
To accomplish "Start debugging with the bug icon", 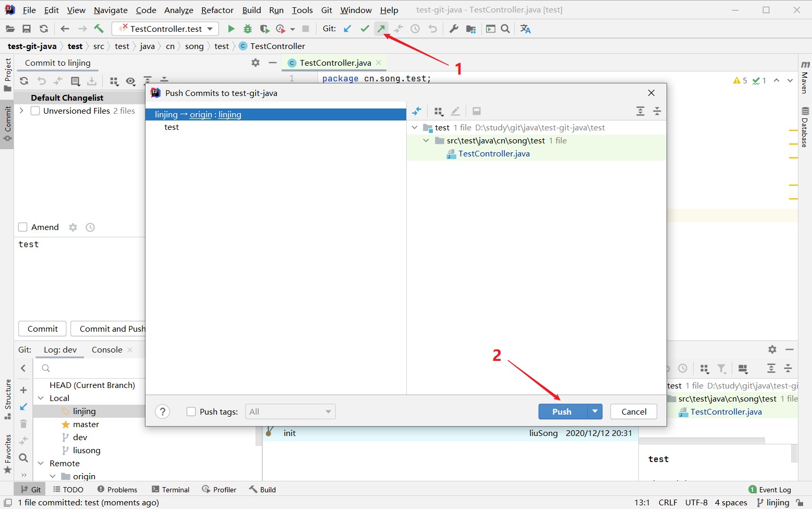I will point(248,29).
